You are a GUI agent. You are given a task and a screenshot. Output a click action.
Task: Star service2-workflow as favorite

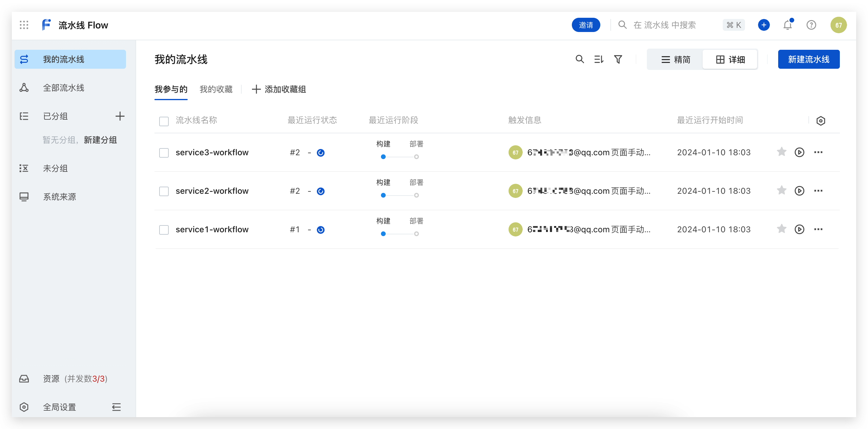tap(781, 190)
